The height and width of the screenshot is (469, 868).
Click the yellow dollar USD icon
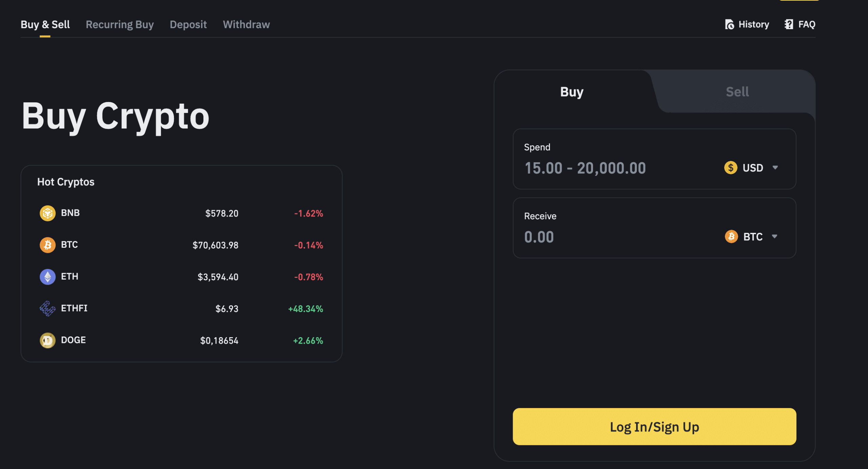tap(731, 167)
